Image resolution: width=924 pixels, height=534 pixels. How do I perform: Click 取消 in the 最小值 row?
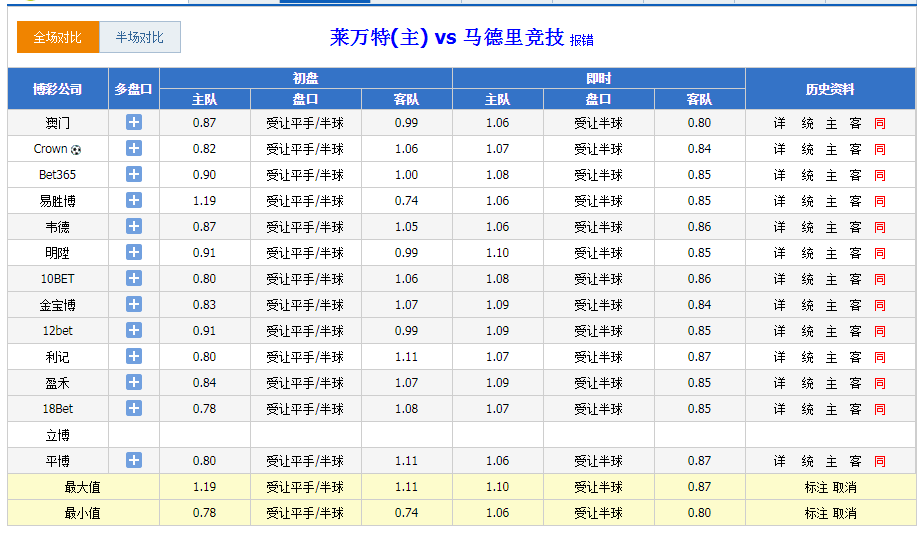tap(844, 513)
